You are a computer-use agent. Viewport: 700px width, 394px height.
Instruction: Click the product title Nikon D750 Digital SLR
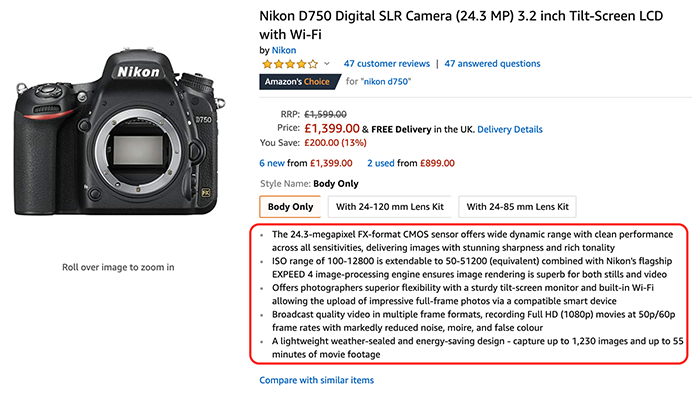tap(461, 25)
